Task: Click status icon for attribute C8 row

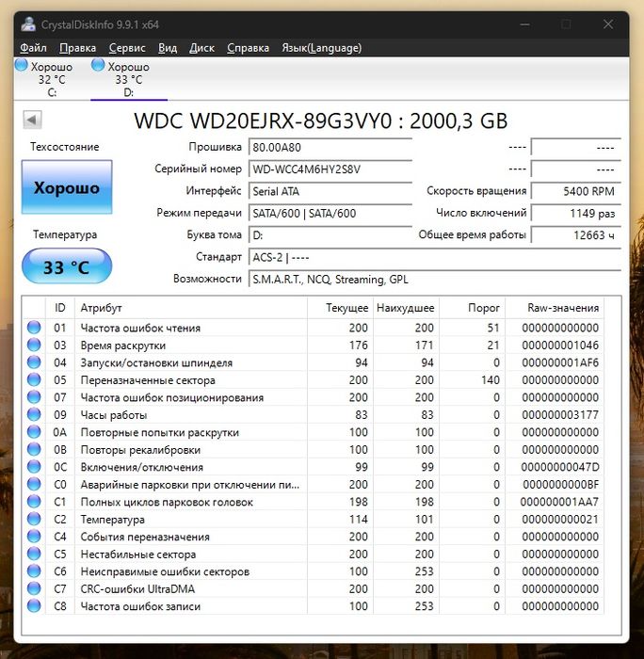Action: pyautogui.click(x=34, y=606)
